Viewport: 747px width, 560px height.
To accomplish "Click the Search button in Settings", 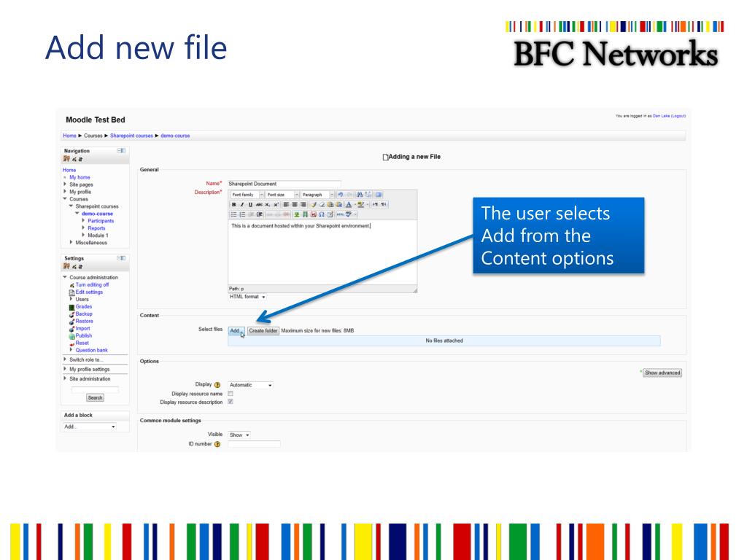I will click(95, 397).
